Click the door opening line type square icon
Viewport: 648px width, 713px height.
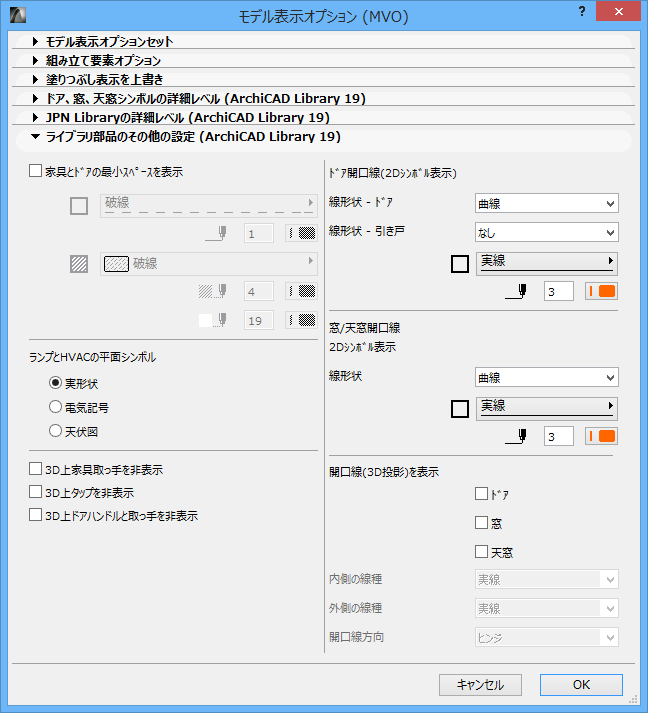tap(460, 264)
